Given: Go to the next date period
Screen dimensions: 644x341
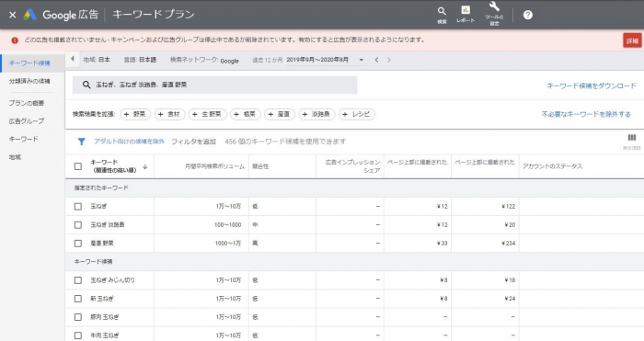Looking at the screenshot, I should [x=389, y=60].
